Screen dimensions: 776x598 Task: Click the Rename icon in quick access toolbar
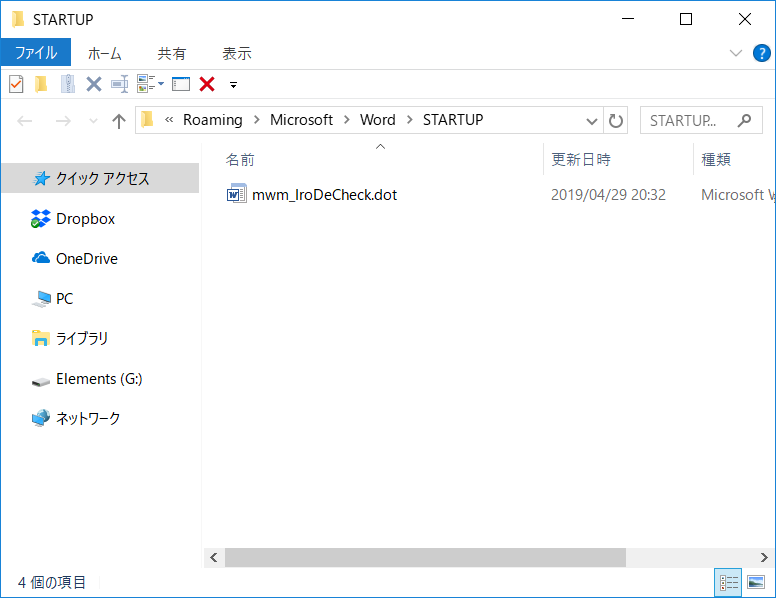click(x=119, y=84)
